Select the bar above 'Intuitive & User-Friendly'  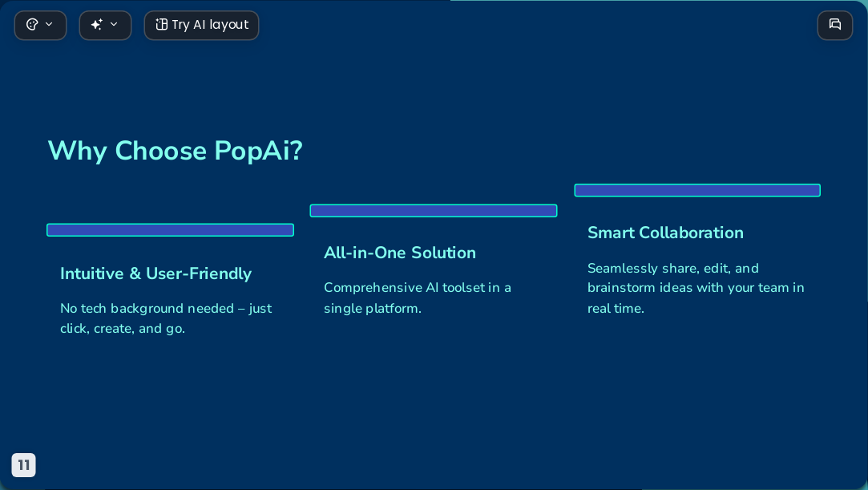pos(170,230)
